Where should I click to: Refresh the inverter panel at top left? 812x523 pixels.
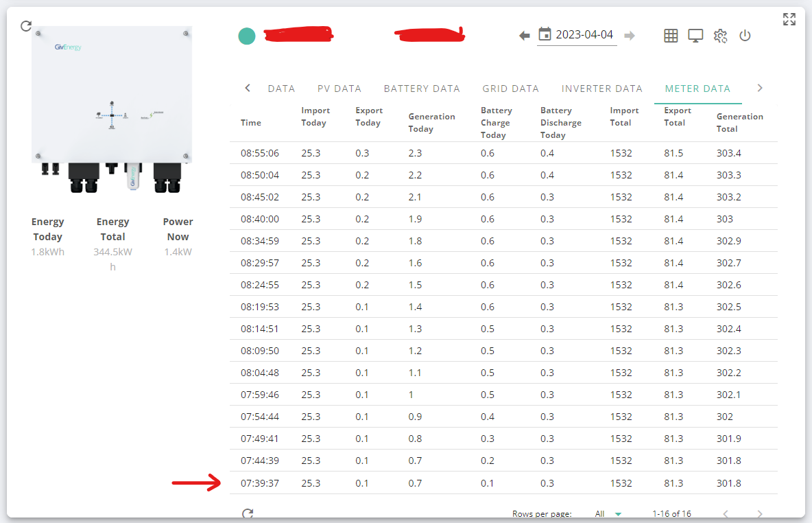coord(26,25)
